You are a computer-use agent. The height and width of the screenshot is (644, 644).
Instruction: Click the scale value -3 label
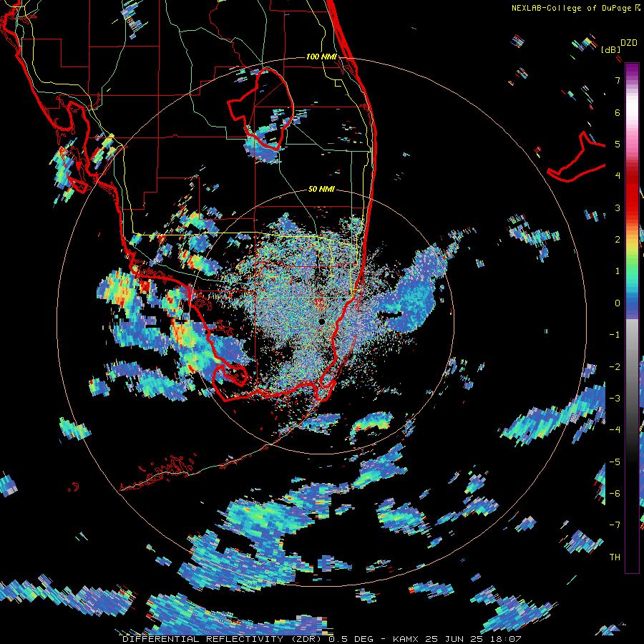615,399
